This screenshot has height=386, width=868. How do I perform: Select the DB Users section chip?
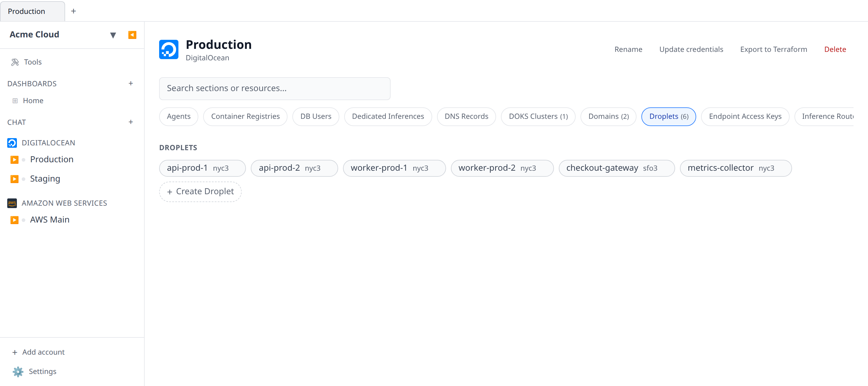coord(316,116)
